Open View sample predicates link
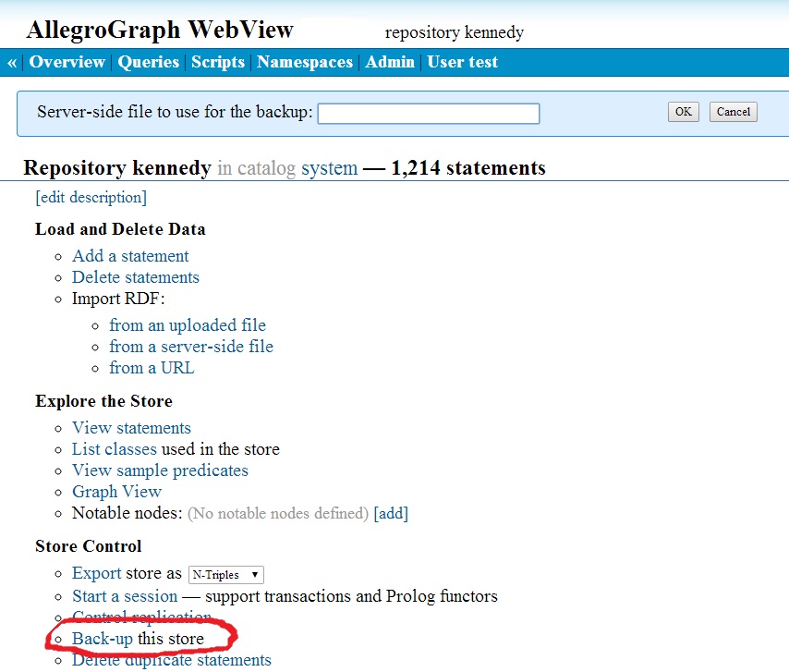This screenshot has height=672, width=789. (160, 470)
